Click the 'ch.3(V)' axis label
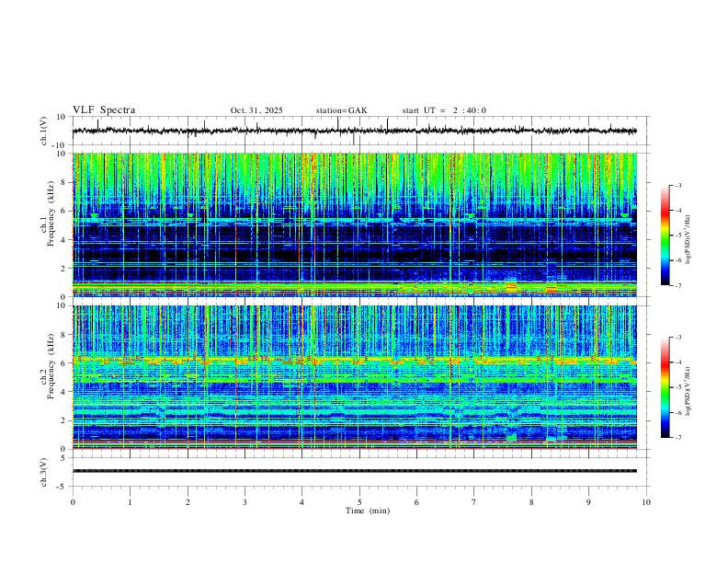This screenshot has height=563, width=728. tap(44, 472)
